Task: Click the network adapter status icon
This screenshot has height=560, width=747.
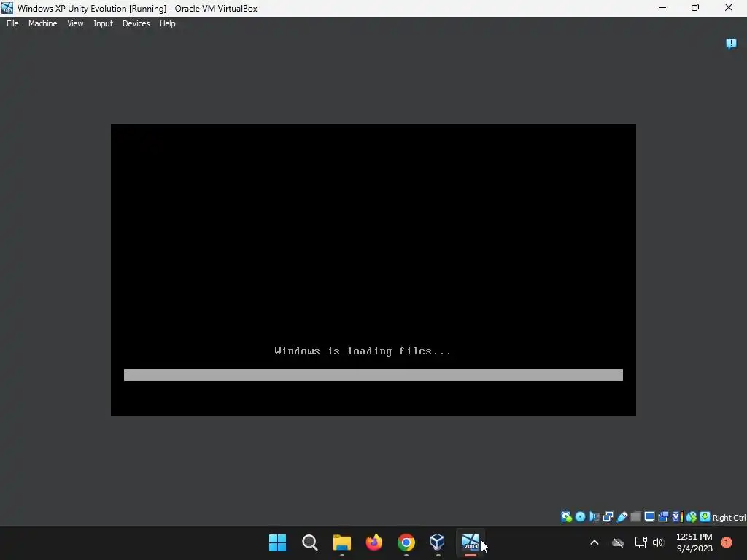Action: [608, 517]
